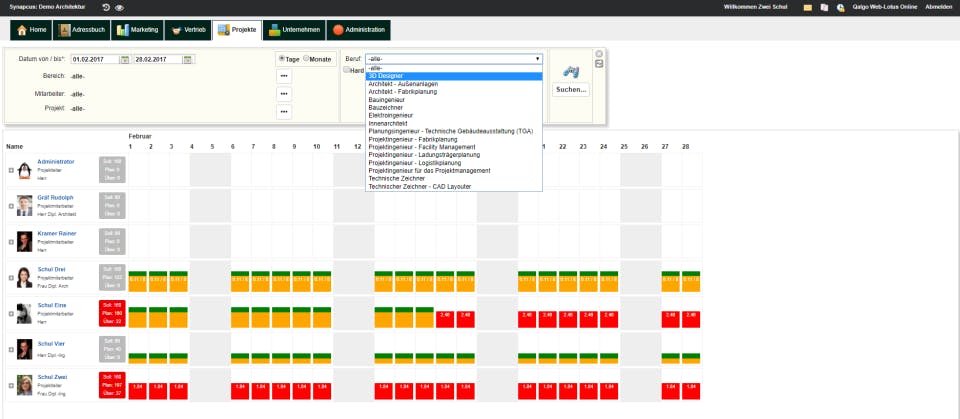Choose Architekt - Außenanlagen option
The width and height of the screenshot is (960, 419).
coord(454,84)
